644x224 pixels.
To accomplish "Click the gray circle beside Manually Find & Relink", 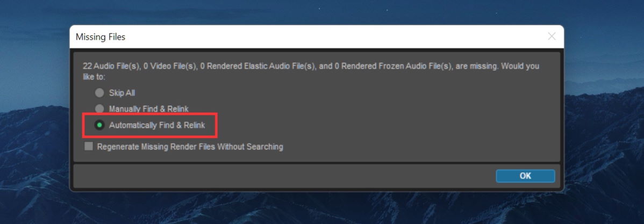I will [99, 109].
